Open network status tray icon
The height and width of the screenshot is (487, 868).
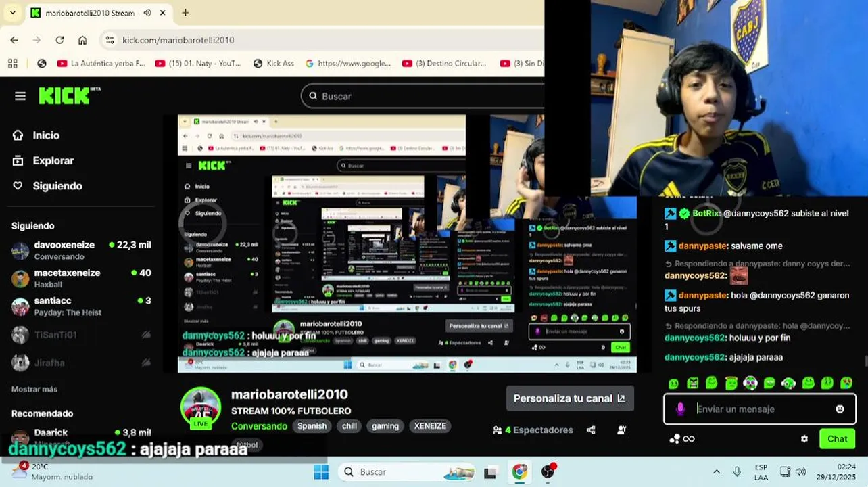tap(785, 471)
